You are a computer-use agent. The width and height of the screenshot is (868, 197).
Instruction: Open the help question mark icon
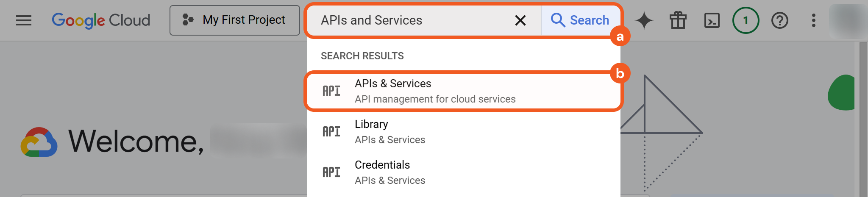(x=779, y=20)
